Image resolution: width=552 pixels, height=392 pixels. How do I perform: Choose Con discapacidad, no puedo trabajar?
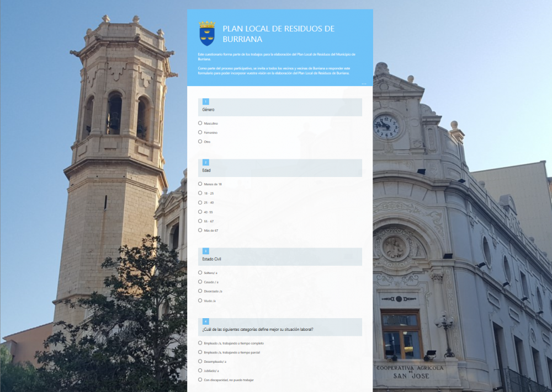coord(200,380)
